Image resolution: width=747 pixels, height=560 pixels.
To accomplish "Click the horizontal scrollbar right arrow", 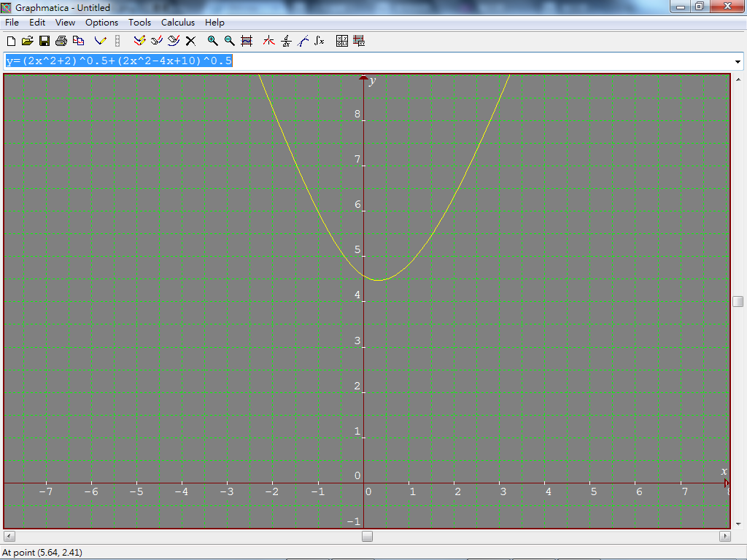I will pos(724,537).
